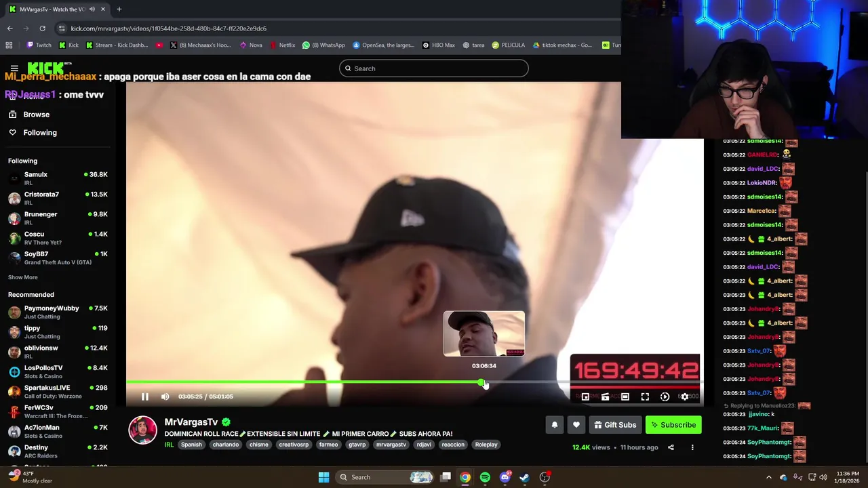Image resolution: width=868 pixels, height=488 pixels.
Task: Open a new browser tab
Action: (119, 9)
